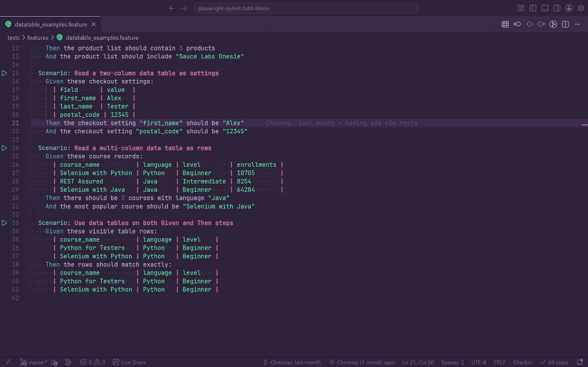Open changes with previous revision

(517, 24)
